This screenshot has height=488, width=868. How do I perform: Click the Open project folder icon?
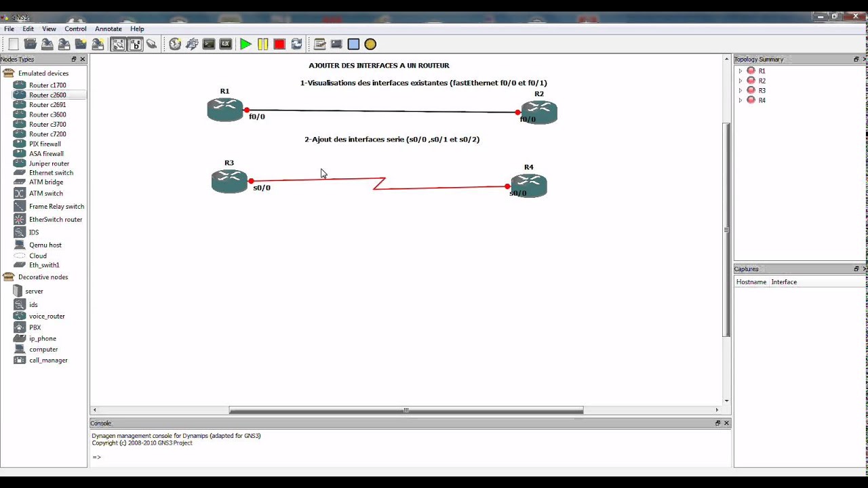[30, 44]
